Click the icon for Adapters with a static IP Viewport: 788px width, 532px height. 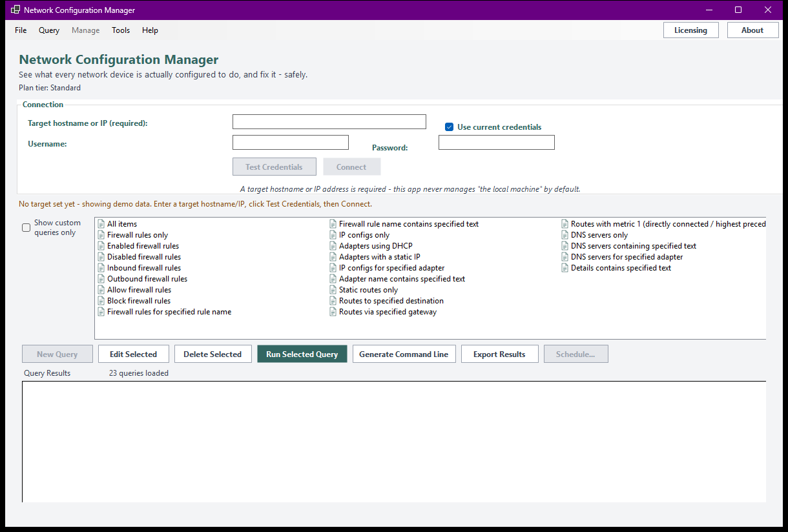[x=333, y=257]
